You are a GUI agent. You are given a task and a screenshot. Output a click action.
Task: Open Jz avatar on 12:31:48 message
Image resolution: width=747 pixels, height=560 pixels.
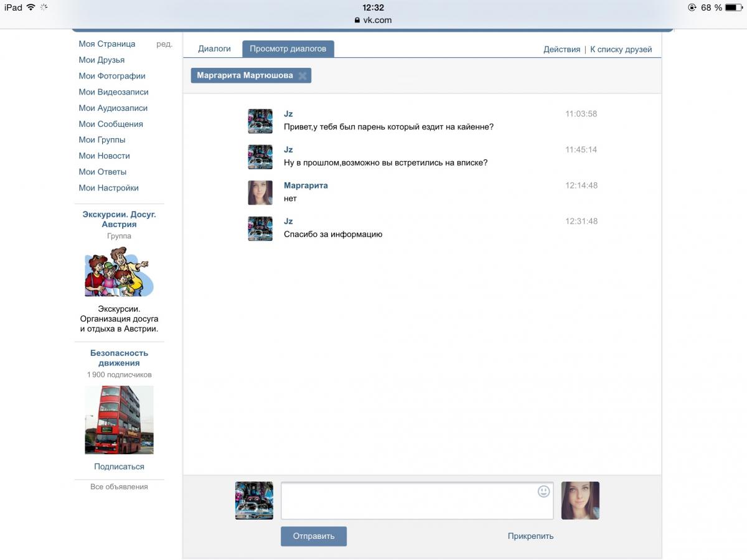tap(260, 228)
